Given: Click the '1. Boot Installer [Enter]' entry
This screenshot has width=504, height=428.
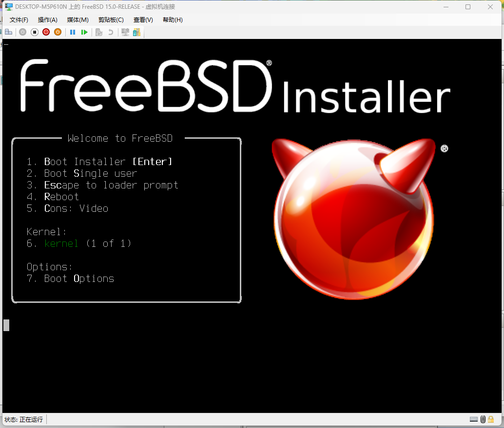Looking at the screenshot, I should click(99, 162).
